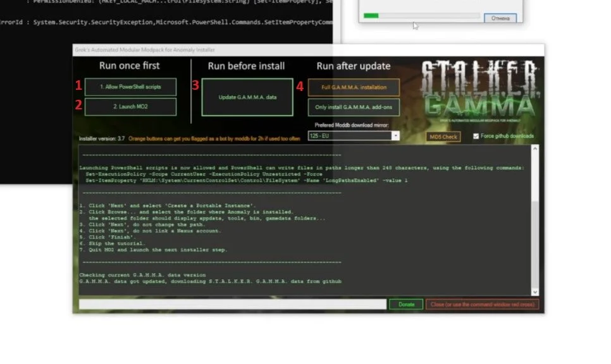Click the log scrollbar up arrow

535,149
